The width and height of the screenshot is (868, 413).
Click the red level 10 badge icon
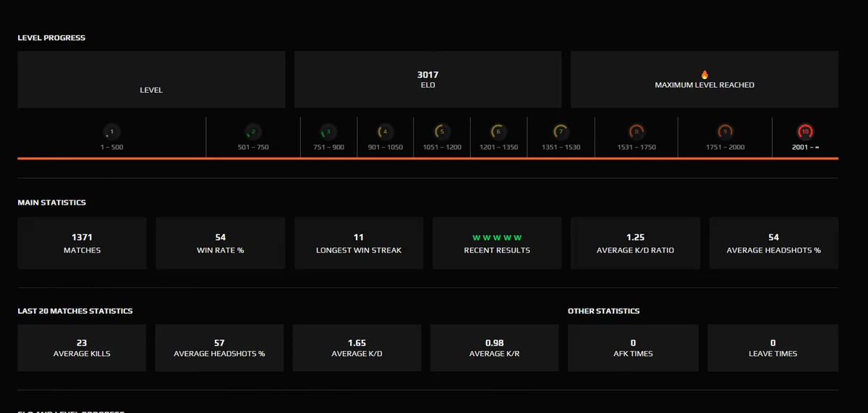(805, 132)
